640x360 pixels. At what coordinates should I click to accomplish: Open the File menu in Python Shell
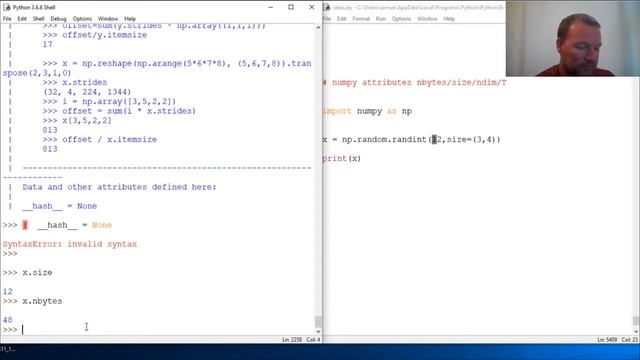[x=7, y=19]
